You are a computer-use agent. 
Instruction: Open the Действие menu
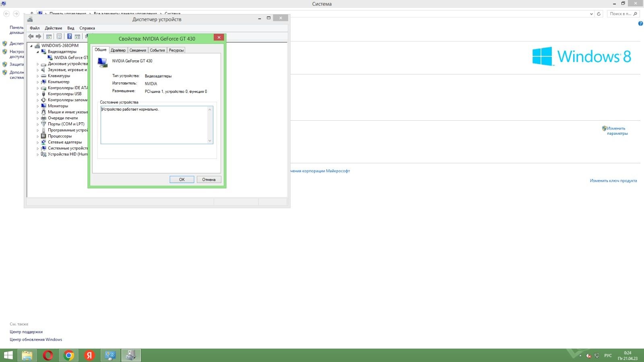pos(54,28)
